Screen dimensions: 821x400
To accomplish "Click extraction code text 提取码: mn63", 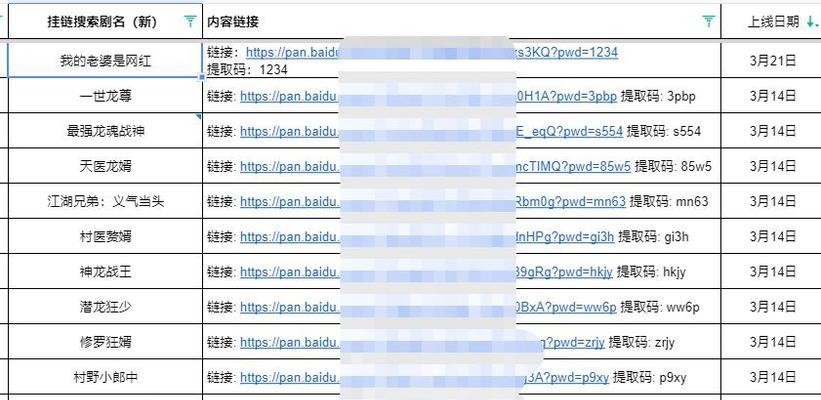I will point(669,202).
